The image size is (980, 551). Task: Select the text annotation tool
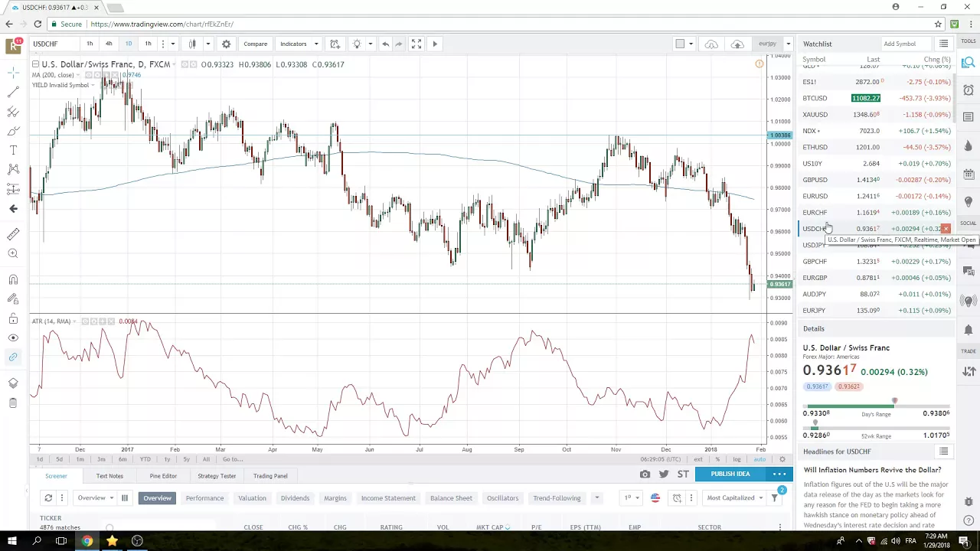click(x=13, y=150)
